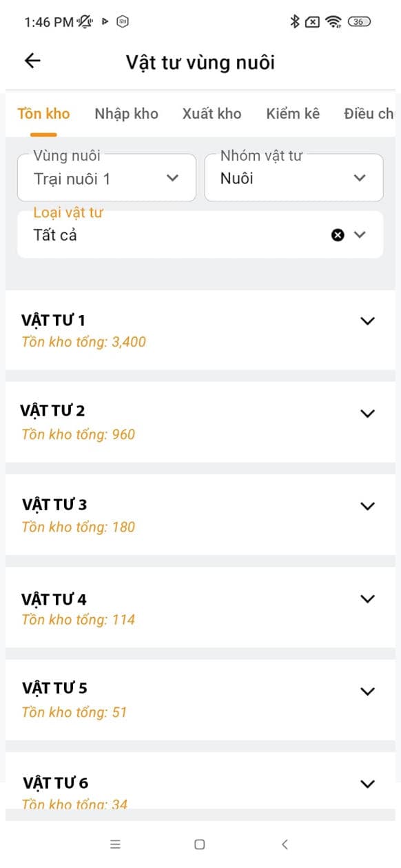Switch to the Xuất kho tab
This screenshot has width=401, height=868.
[x=212, y=114]
